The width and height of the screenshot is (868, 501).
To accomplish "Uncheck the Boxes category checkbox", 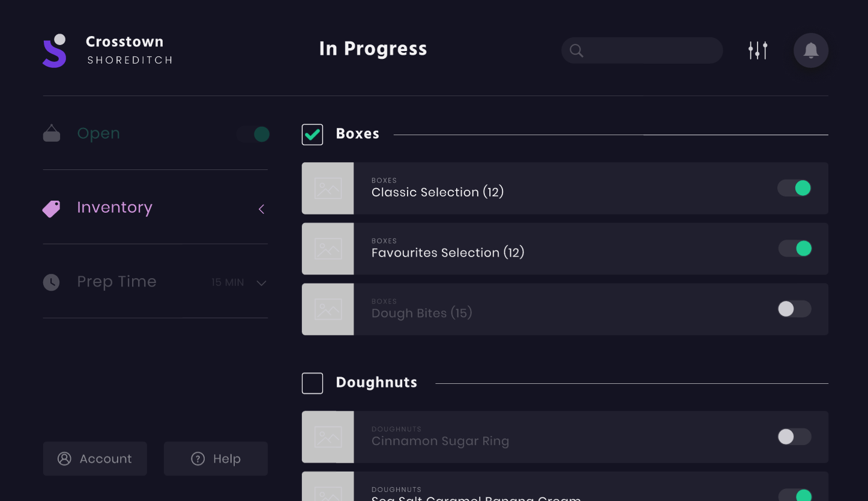I will click(x=312, y=135).
